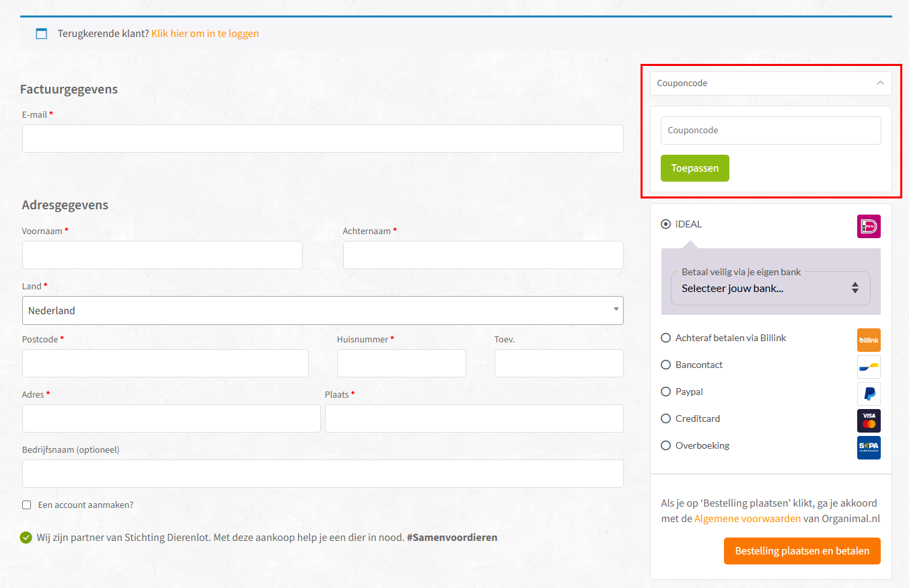Viewport: 909px width, 588px height.
Task: Click the window icon beside Terugkerende klant
Action: [x=42, y=34]
